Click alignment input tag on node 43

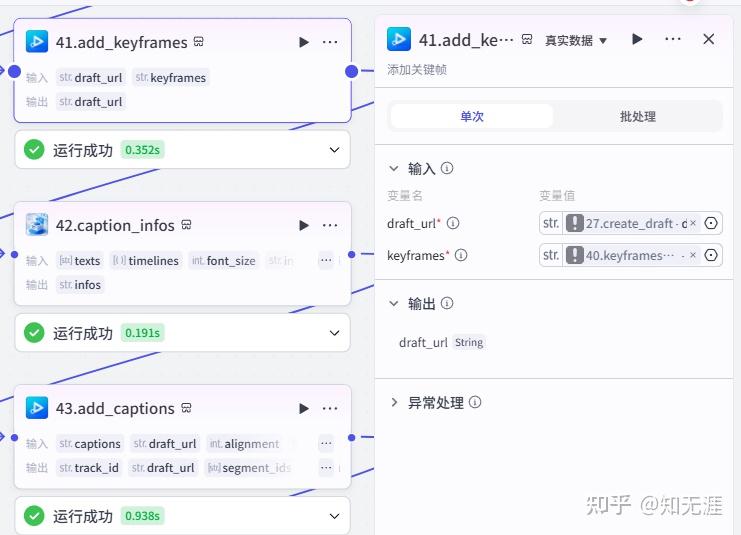coord(244,444)
